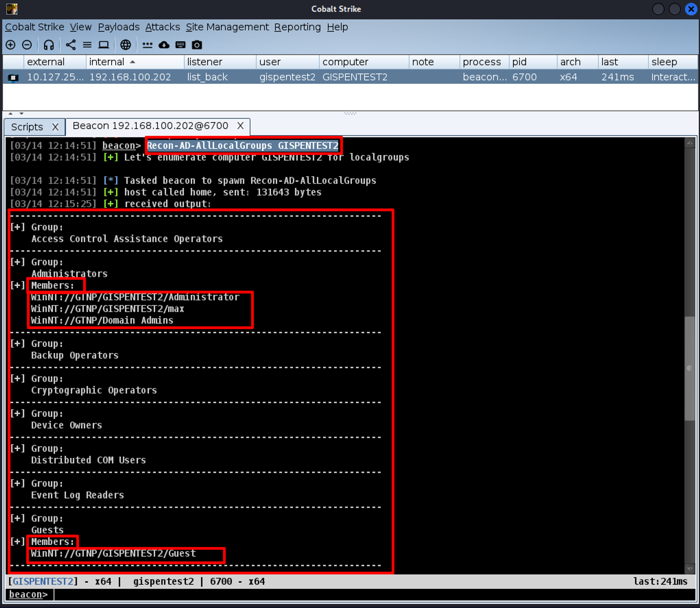Expand top panel with divider down arrow
Image resolution: width=700 pixels, height=608 pixels.
point(22,113)
